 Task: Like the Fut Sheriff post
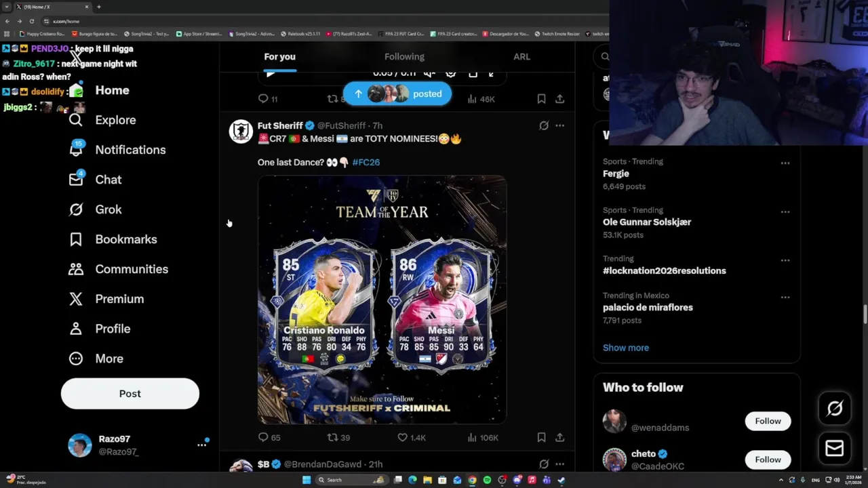pyautogui.click(x=402, y=437)
